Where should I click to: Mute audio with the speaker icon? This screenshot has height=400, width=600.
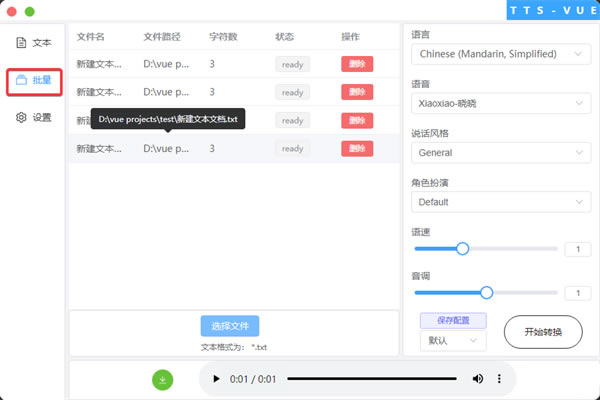[x=478, y=379]
